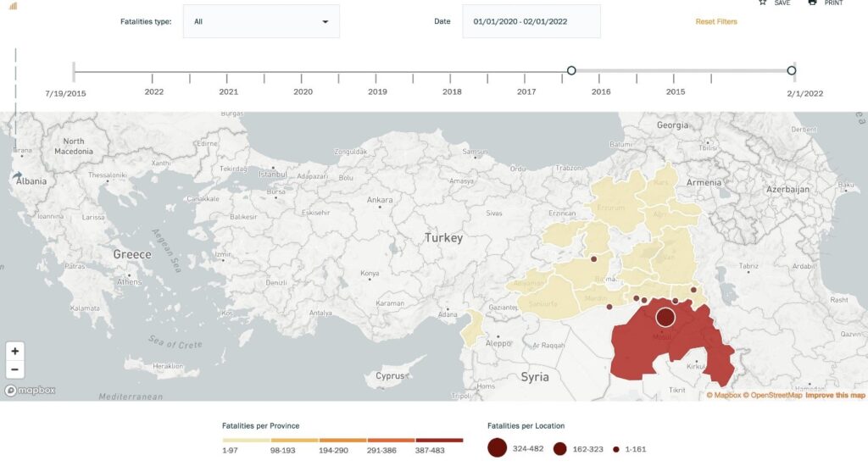868x466 pixels.
Task: Click the OpenStreetMap attribution link
Action: 772,396
